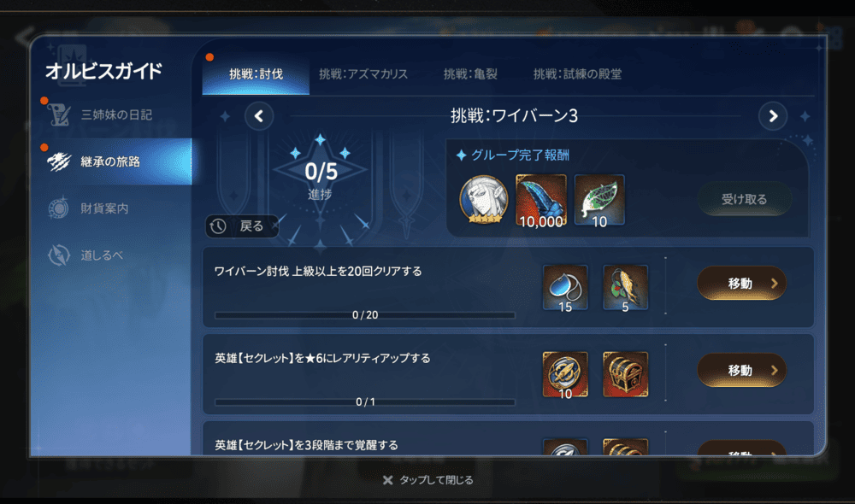Screen dimensions: 855x504
Task: Go to previous challenge with left arrow
Action: pyautogui.click(x=259, y=116)
